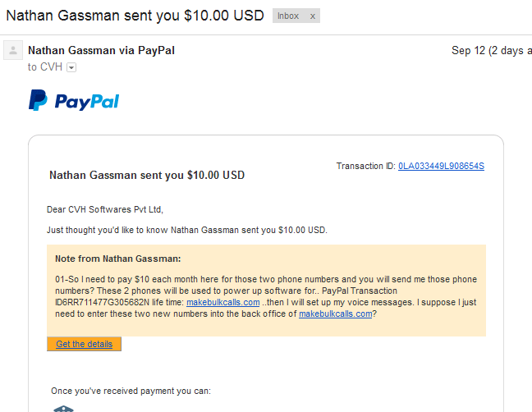The image size is (532, 412).
Task: Open the first makebulkcalls.com link in the note
Action: (223, 302)
